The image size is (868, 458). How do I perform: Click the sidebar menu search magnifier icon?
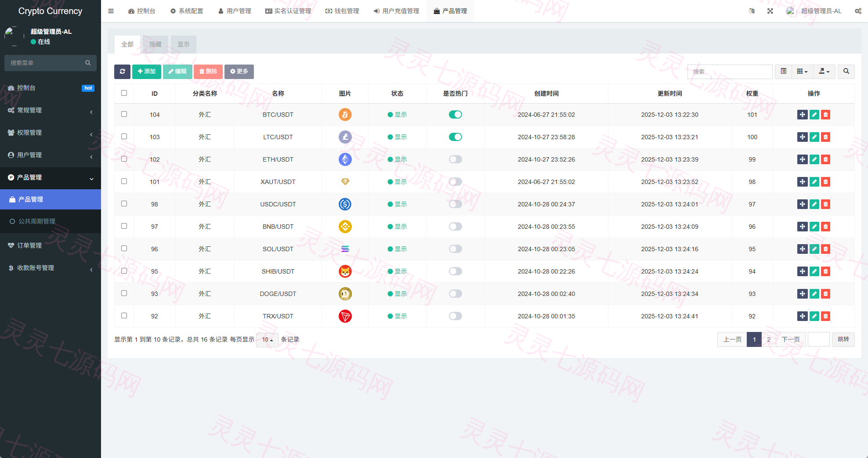88,63
